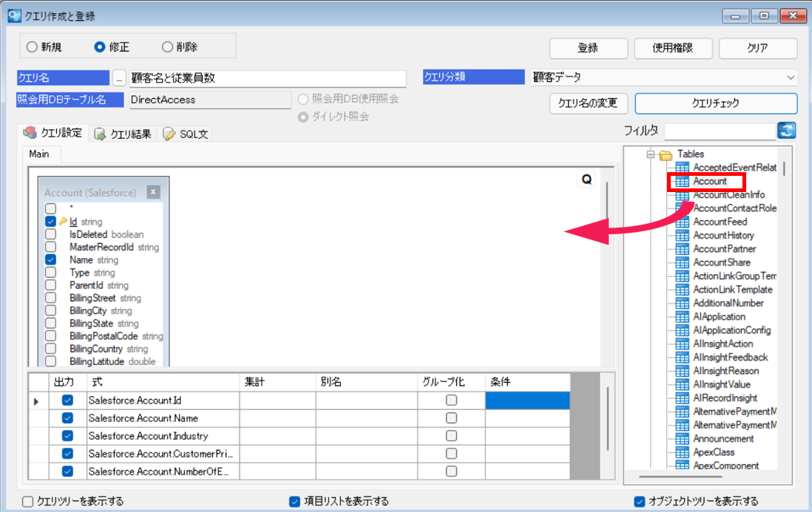Image resolution: width=812 pixels, height=512 pixels.
Task: Click the primary key icon beside Id
Action: pos(63,222)
